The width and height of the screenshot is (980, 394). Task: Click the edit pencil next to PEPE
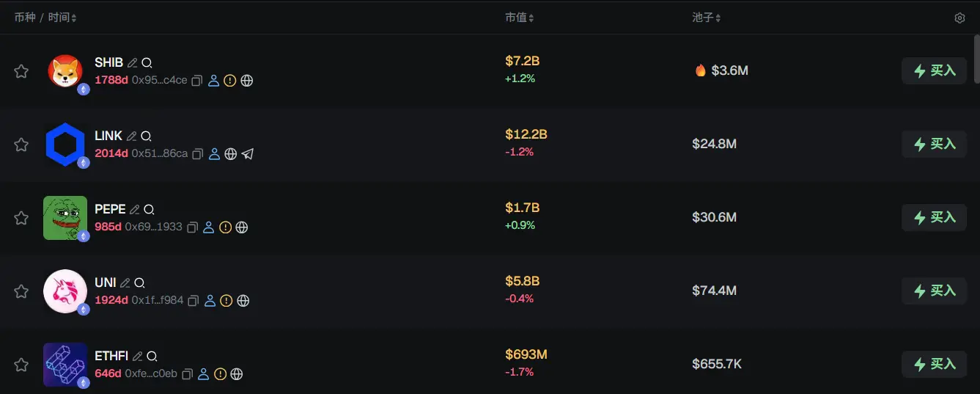(x=134, y=209)
